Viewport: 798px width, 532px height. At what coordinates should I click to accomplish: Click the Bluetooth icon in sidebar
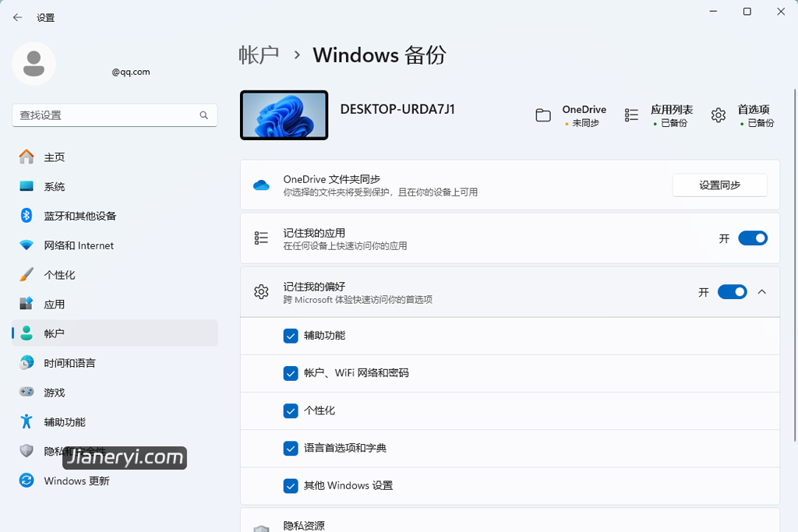coord(26,216)
